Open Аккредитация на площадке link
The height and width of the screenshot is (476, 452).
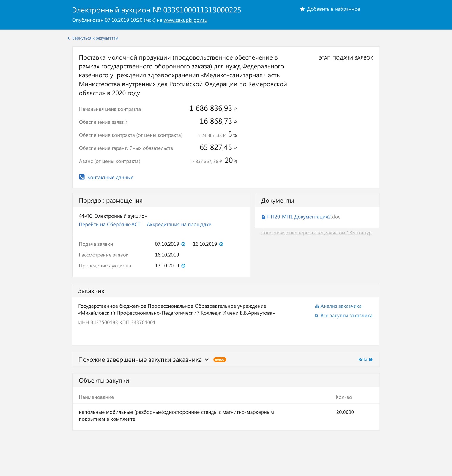179,225
